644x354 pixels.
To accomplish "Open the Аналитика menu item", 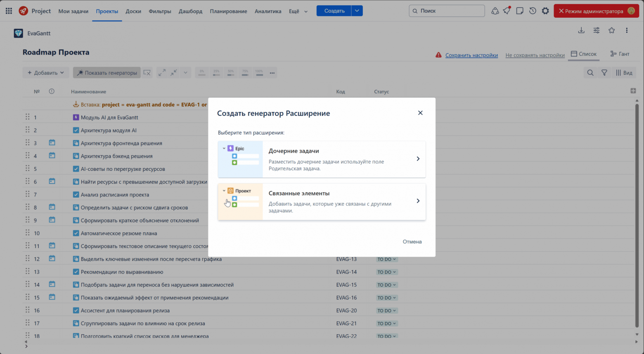I will pos(268,11).
